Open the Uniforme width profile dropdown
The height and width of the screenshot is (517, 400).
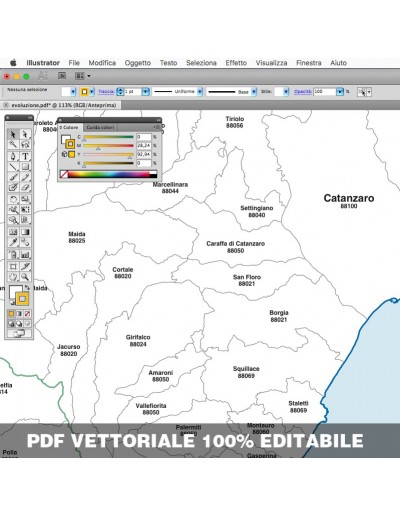coord(200,91)
